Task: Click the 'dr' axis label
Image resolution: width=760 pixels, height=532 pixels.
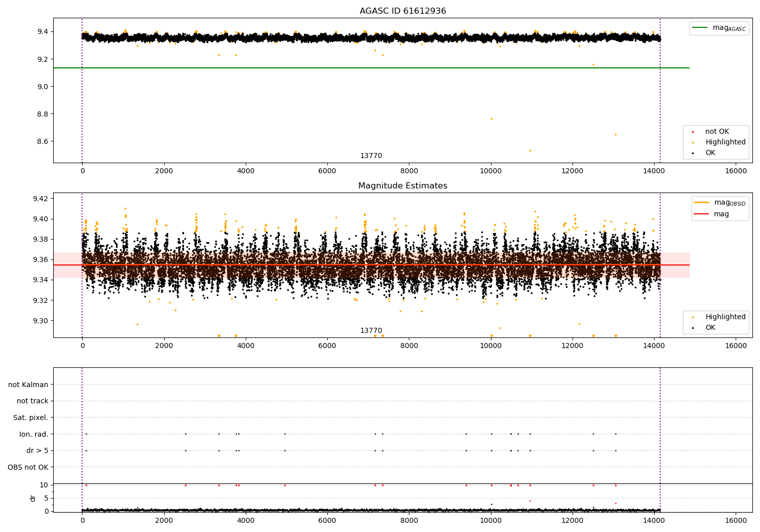Action: click(33, 498)
